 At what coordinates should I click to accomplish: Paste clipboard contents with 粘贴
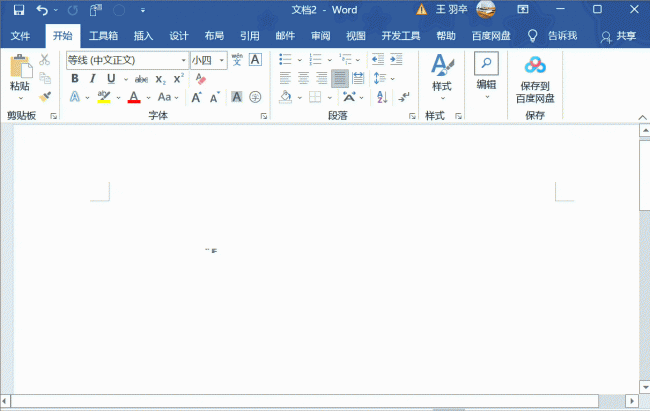(20, 72)
